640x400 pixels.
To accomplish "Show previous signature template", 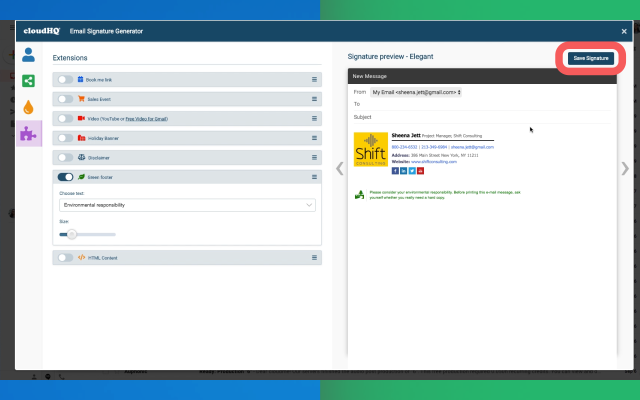I will [x=340, y=168].
